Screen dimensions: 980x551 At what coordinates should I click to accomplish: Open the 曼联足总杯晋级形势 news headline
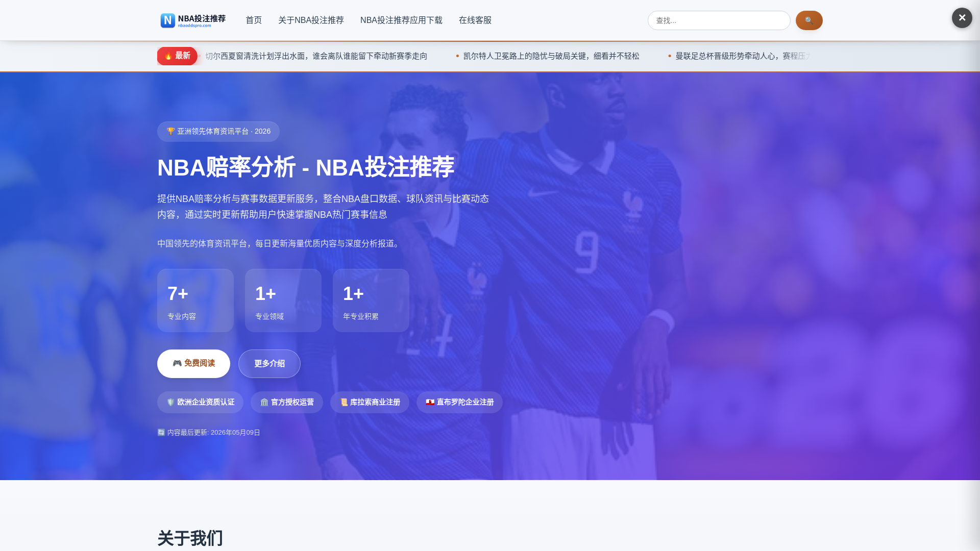click(743, 56)
